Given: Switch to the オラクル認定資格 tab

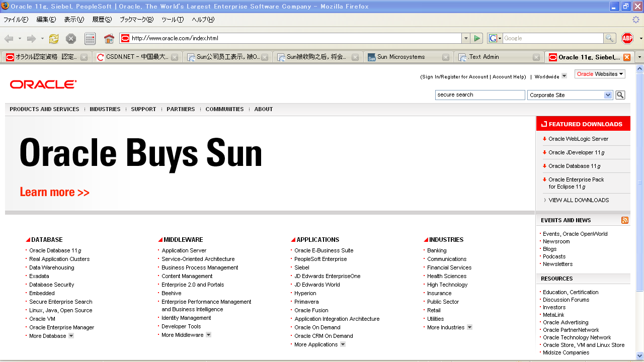Looking at the screenshot, I should (46, 57).
